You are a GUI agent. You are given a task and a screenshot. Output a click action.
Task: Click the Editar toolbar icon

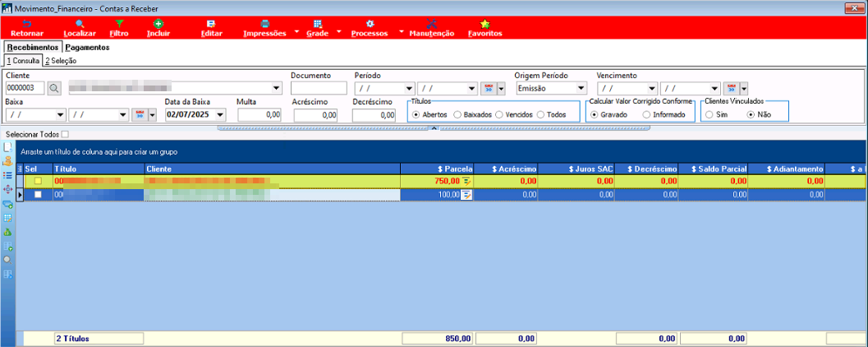pos(210,24)
